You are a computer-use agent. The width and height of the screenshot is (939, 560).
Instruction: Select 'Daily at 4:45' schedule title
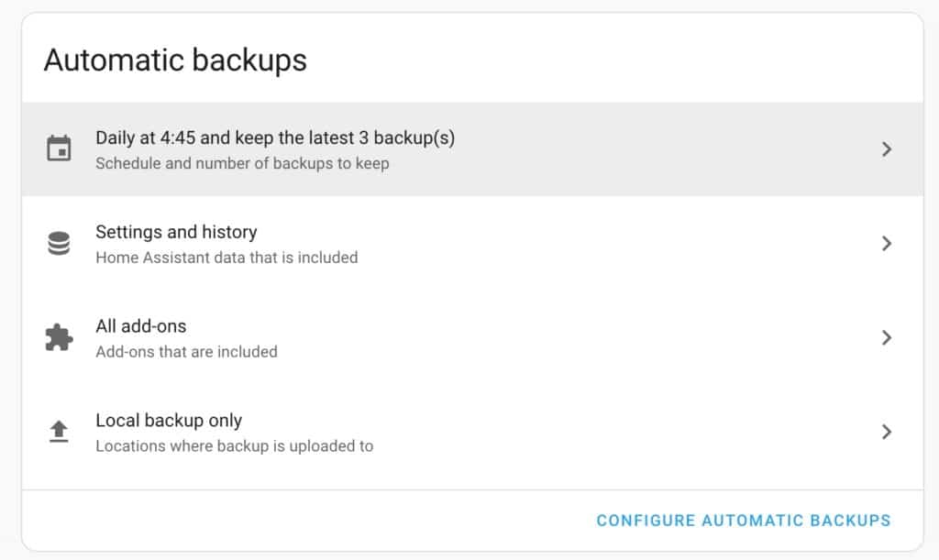[275, 138]
